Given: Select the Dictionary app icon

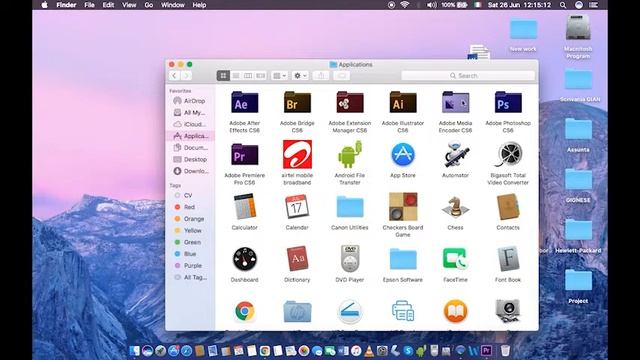Looking at the screenshot, I should [x=297, y=259].
